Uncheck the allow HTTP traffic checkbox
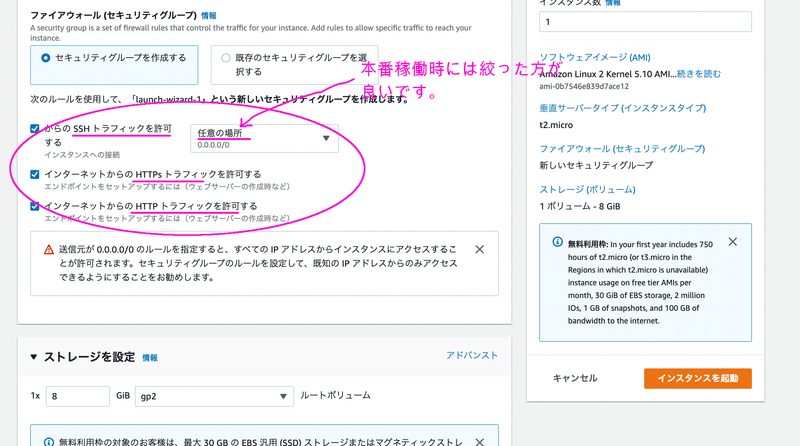Screen dimensions: 800x446 (35, 206)
